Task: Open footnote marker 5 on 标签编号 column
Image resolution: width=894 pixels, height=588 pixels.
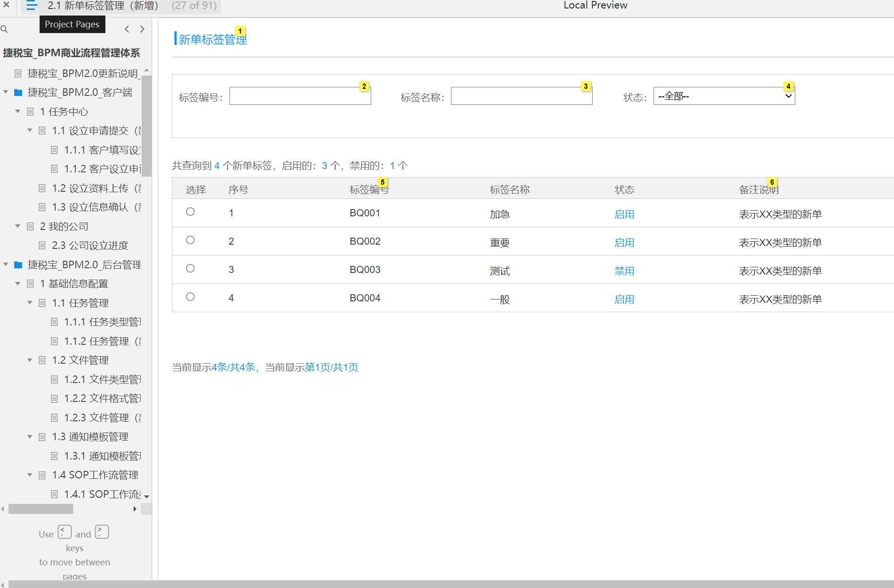Action: click(x=383, y=182)
